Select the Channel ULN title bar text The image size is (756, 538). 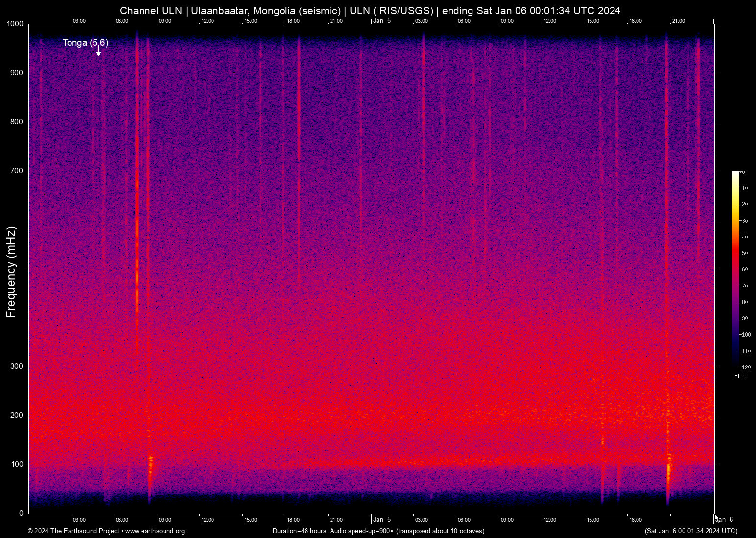click(151, 10)
